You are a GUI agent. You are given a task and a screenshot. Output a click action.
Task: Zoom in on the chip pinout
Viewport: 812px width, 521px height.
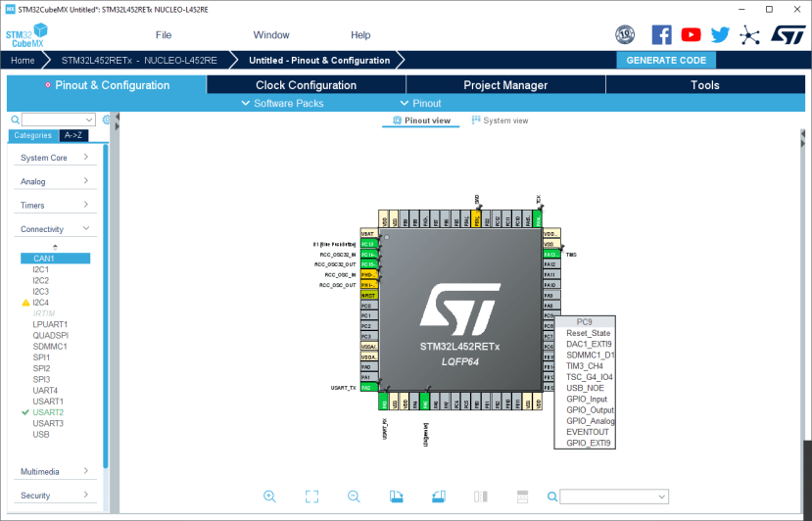269,497
